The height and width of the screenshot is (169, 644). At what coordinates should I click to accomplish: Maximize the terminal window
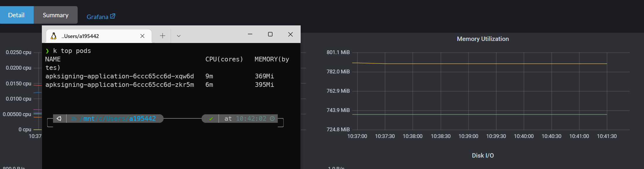(x=270, y=34)
